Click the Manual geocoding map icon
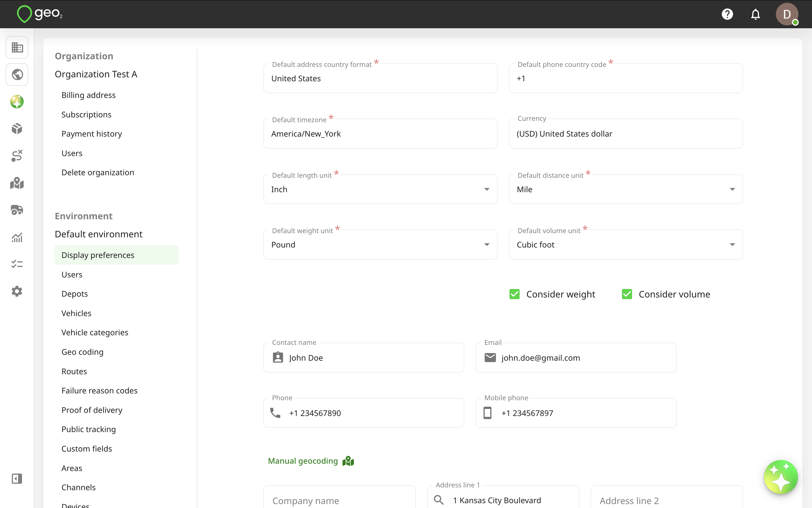 point(348,461)
